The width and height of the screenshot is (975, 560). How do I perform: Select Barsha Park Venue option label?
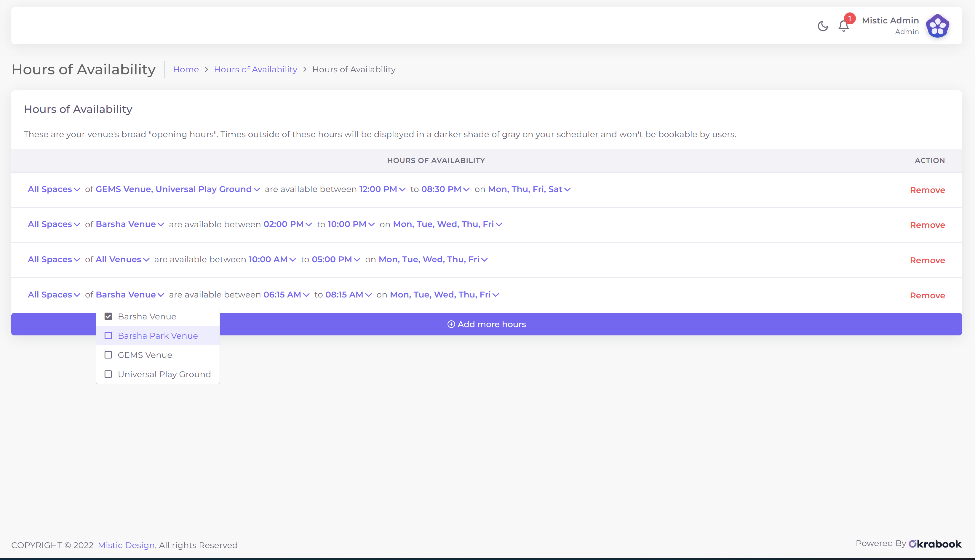[158, 336]
